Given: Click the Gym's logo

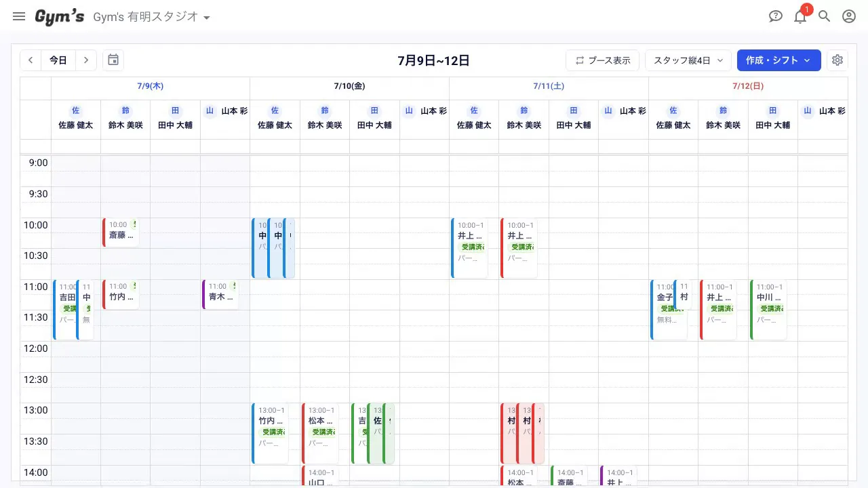Looking at the screenshot, I should pos(60,17).
